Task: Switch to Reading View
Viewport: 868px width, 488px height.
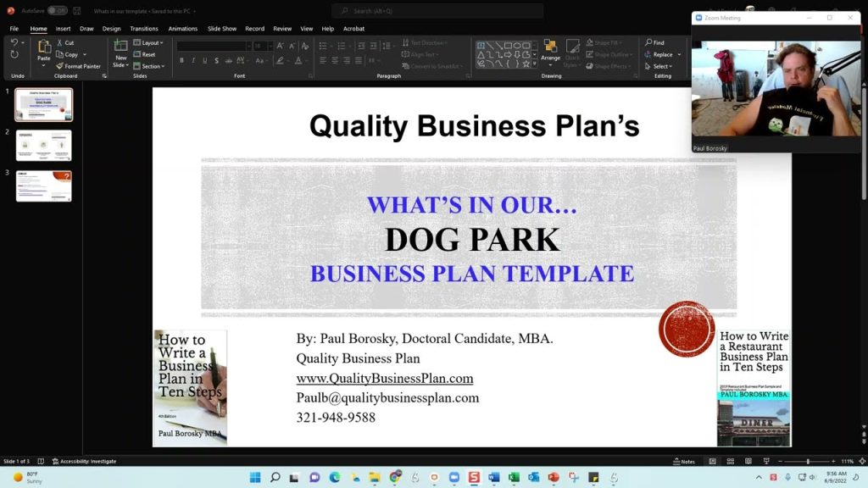Action: tap(748, 462)
